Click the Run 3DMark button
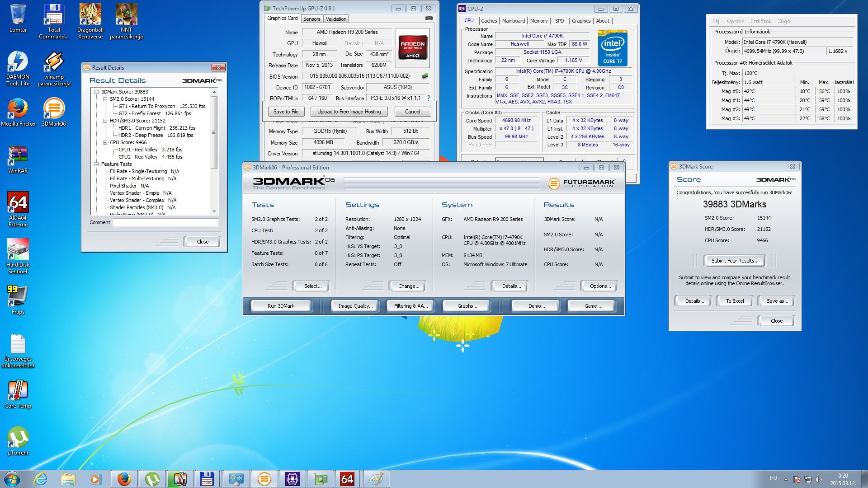This screenshot has width=868, height=488. (281, 306)
